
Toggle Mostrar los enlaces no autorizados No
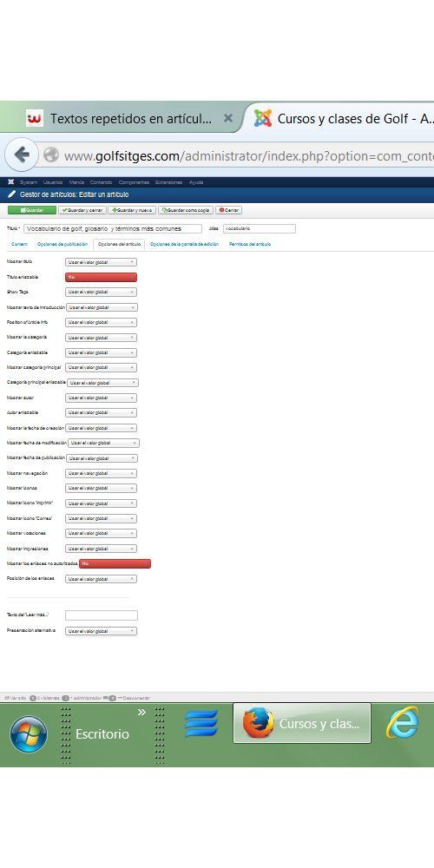tap(115, 563)
